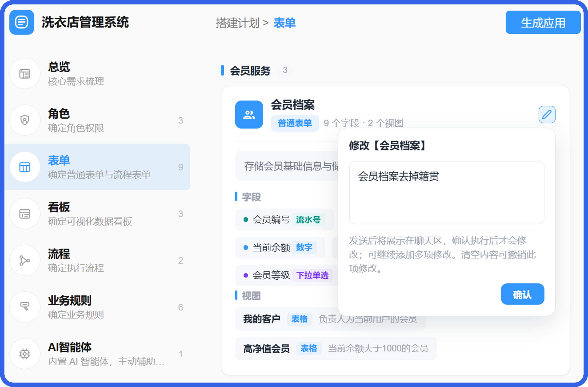Click the 会员档案 blue people icon

(x=249, y=115)
